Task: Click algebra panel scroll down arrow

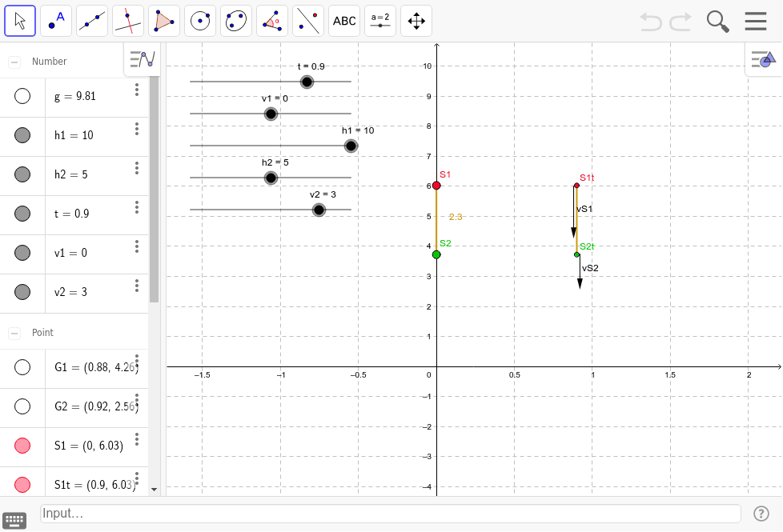Action: (x=155, y=490)
